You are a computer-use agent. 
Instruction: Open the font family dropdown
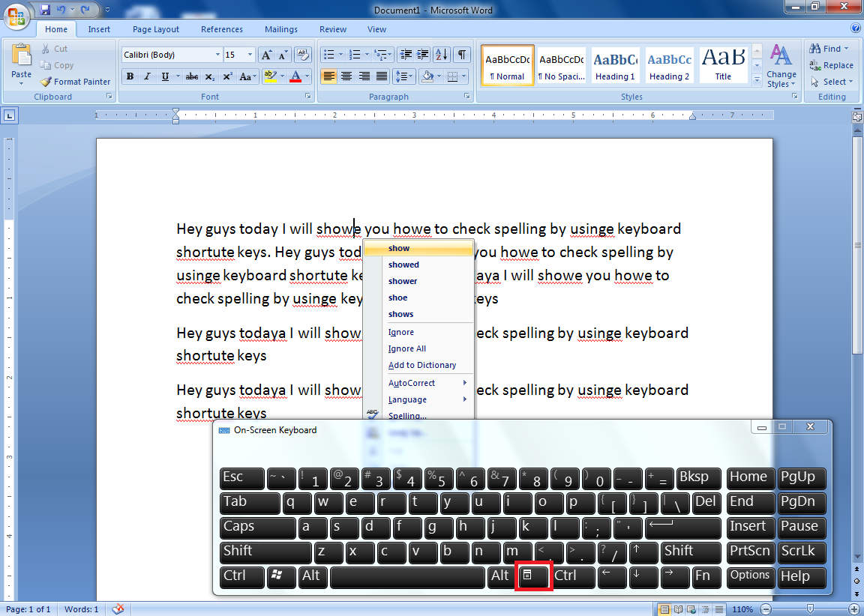coord(216,54)
